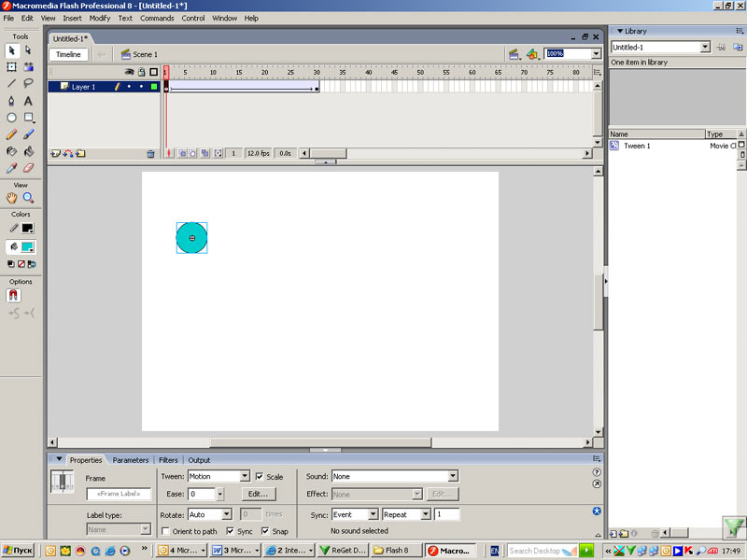This screenshot has height=560, width=747.
Task: Click the fill color swatch
Action: [x=28, y=247]
